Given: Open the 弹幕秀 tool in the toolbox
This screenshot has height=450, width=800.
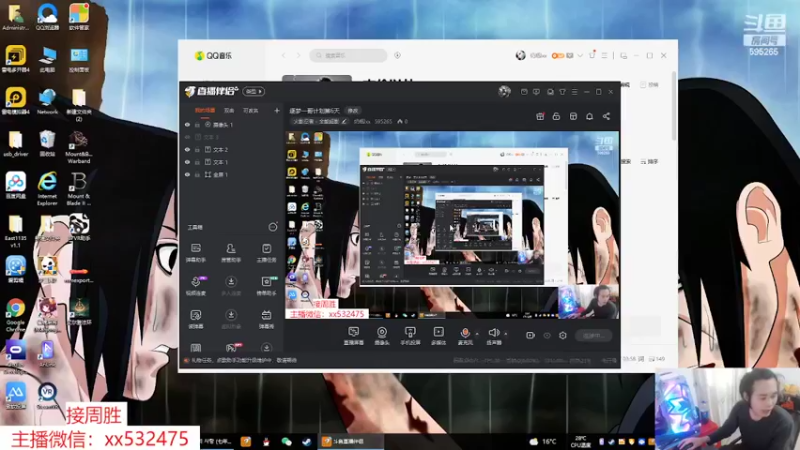Looking at the screenshot, I should click(x=266, y=319).
